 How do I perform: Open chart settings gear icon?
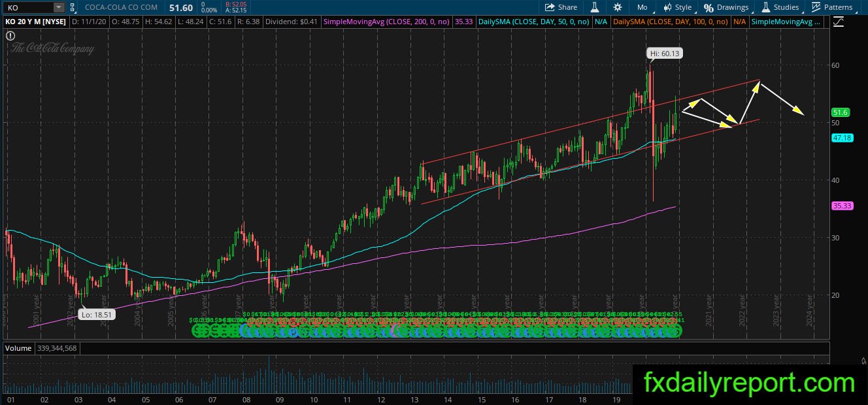coord(618,7)
